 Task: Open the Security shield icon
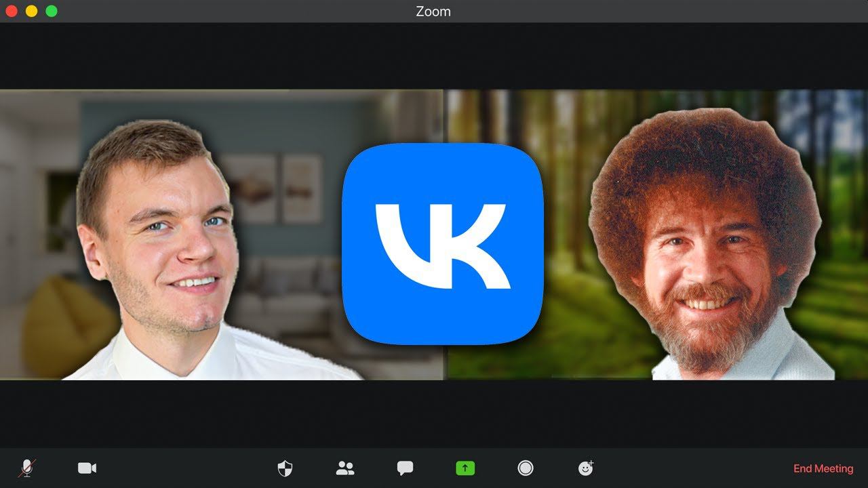[x=285, y=468]
